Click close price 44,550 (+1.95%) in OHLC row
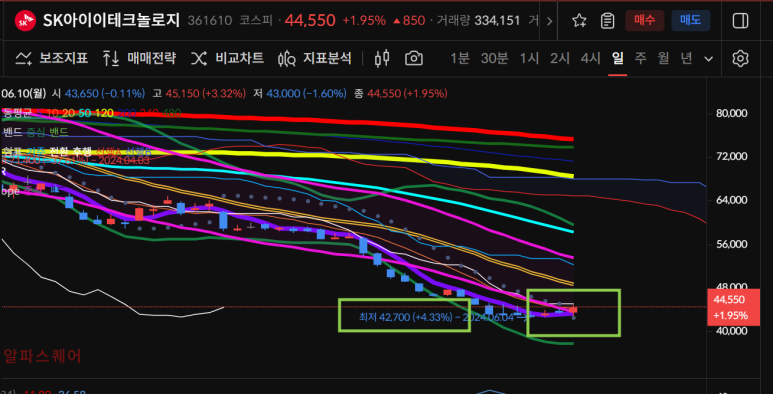 click(407, 93)
